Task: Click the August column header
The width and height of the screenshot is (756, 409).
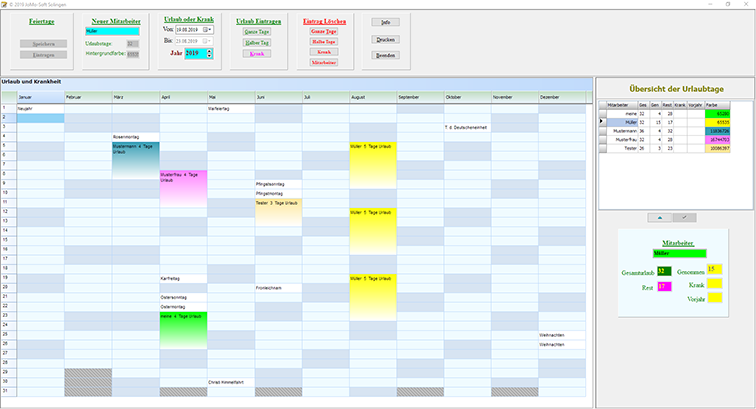Action: click(372, 96)
